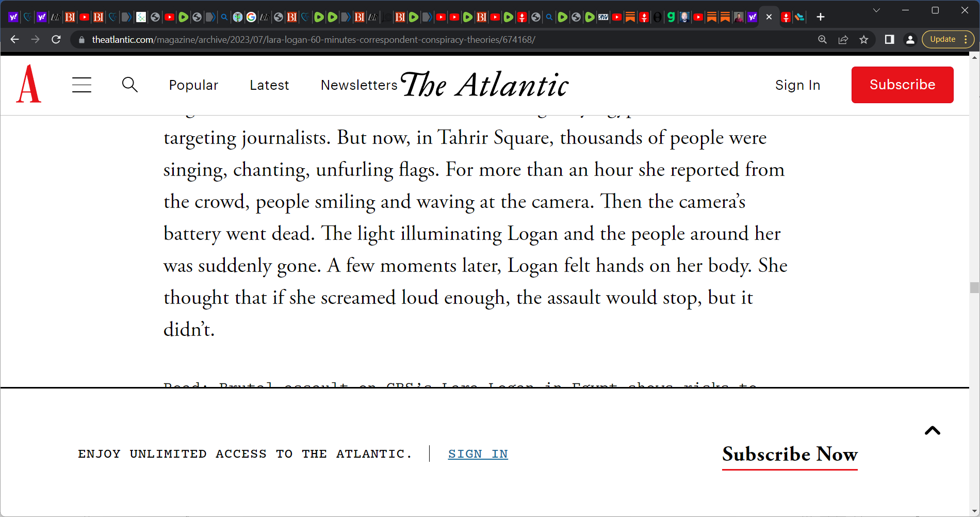Reload the current page
Viewport: 980px width, 517px height.
click(56, 40)
